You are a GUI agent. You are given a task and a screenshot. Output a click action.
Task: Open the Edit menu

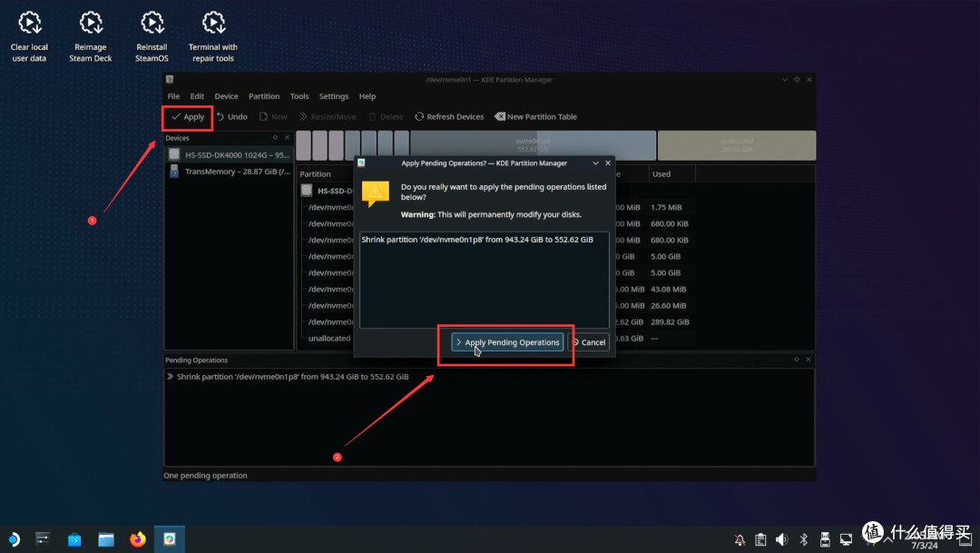pyautogui.click(x=197, y=96)
